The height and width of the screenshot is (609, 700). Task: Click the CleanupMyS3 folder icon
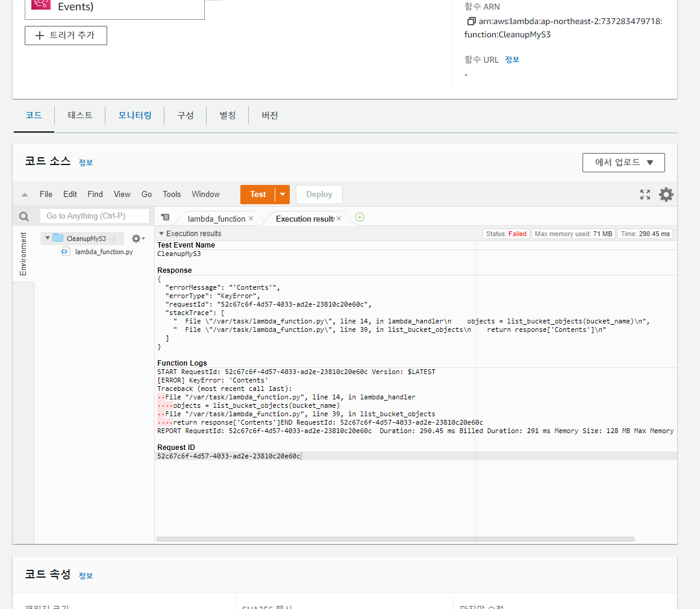(x=58, y=238)
